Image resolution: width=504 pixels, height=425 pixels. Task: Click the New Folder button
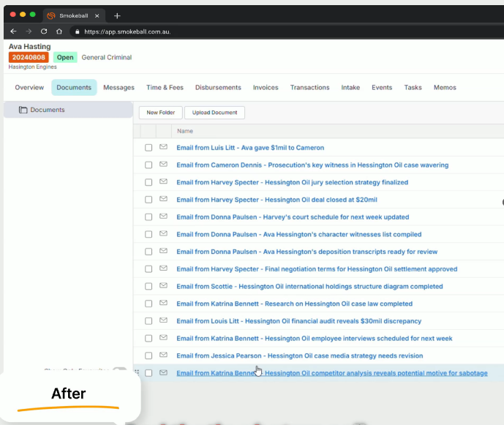coord(160,113)
